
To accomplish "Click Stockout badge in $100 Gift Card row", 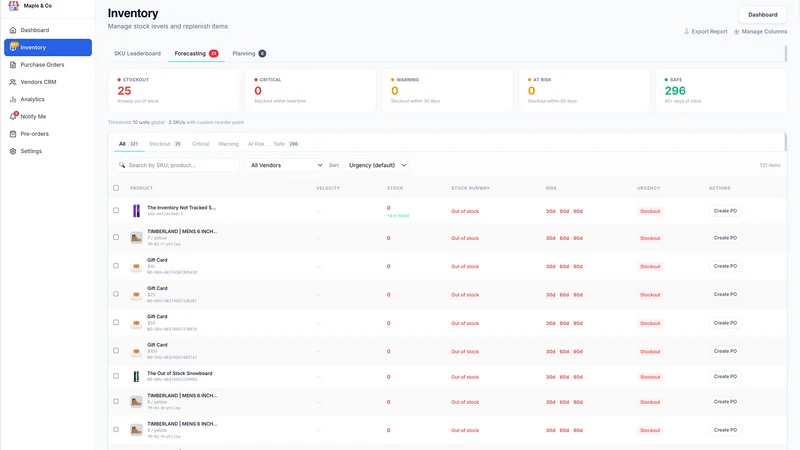I will point(650,352).
